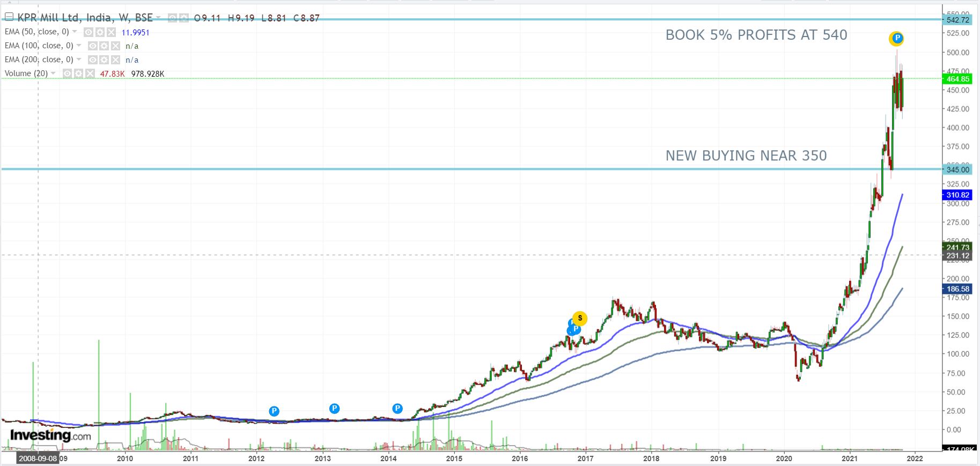Select the 'BOOK 5% PROFITS AT 540' annotation
This screenshot has height=466, width=980.
point(756,35)
